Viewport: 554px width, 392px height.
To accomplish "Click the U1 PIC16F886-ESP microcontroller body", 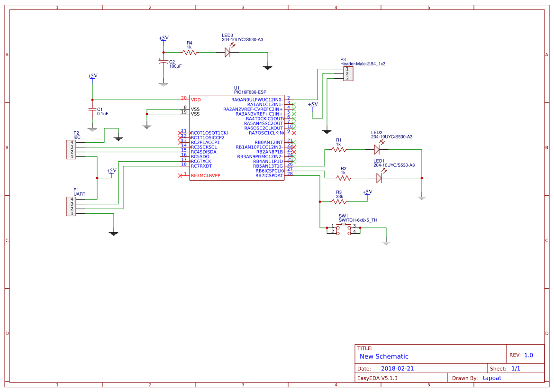I will tap(236, 137).
